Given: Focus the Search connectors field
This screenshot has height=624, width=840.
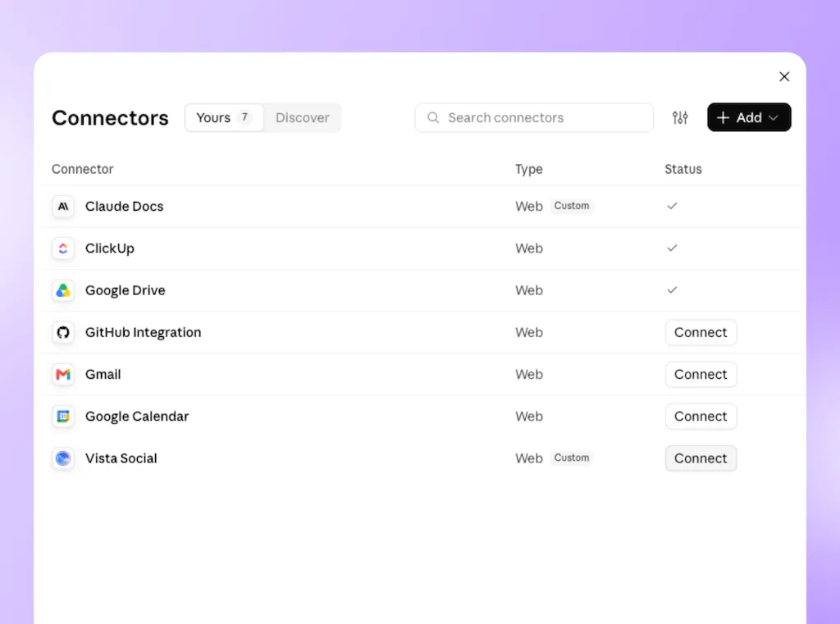Looking at the screenshot, I should [x=534, y=117].
